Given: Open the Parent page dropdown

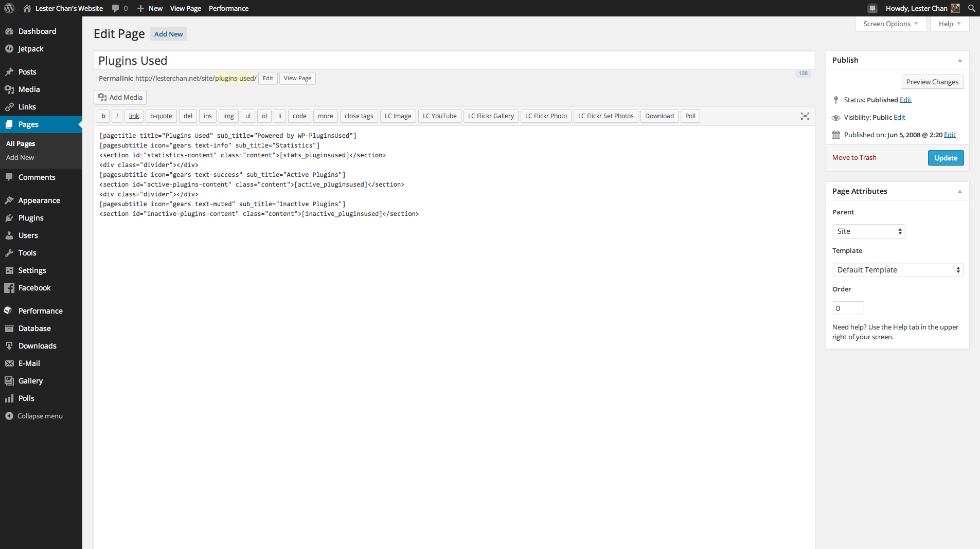Looking at the screenshot, I should [869, 231].
